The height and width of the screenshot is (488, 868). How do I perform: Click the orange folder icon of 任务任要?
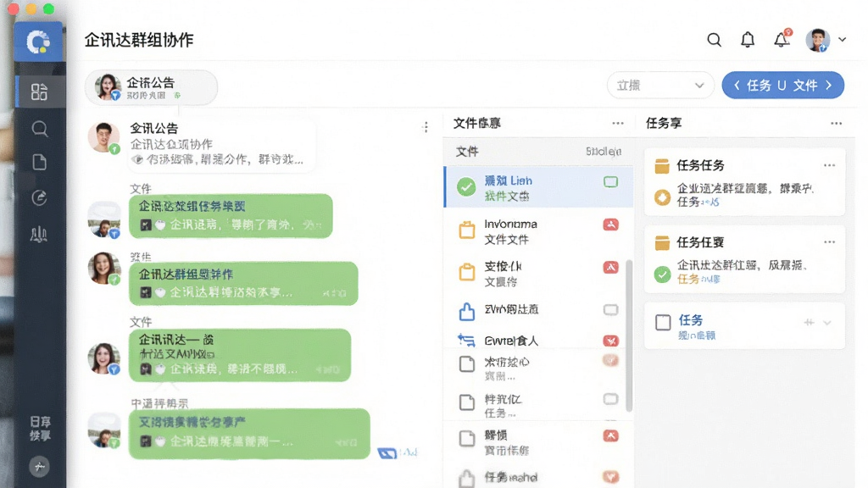point(661,243)
